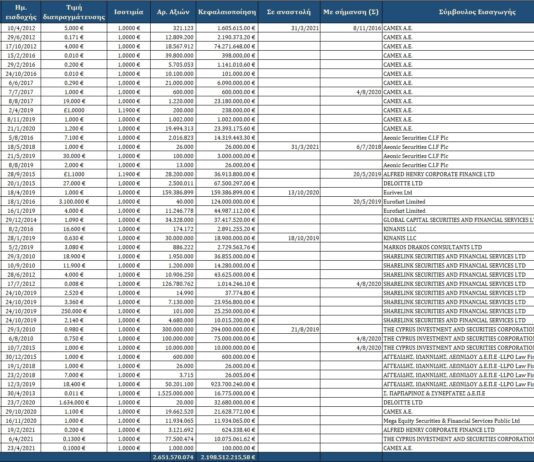
Task: Select share count 77.500.474
Action: click(179, 439)
